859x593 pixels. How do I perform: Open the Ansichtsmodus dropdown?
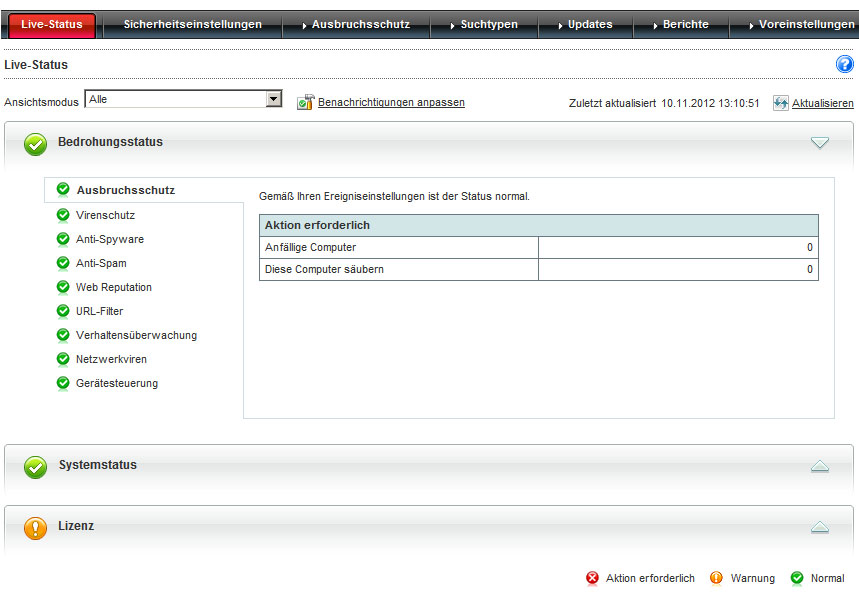click(x=273, y=100)
